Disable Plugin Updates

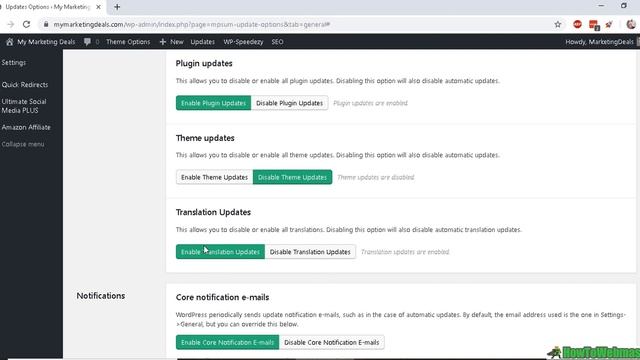[x=289, y=103]
